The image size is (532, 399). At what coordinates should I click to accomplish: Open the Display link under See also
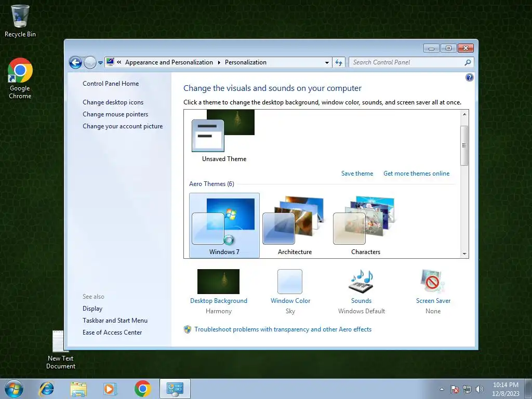coord(92,309)
